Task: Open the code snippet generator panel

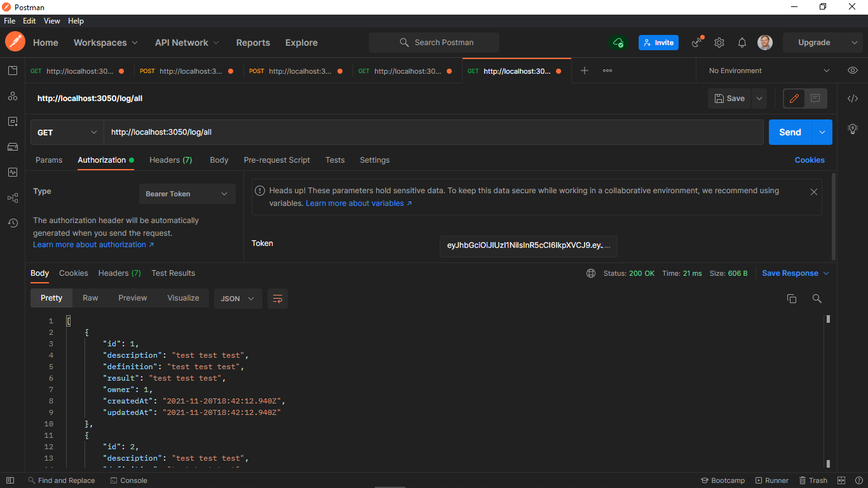Action: pos(853,98)
